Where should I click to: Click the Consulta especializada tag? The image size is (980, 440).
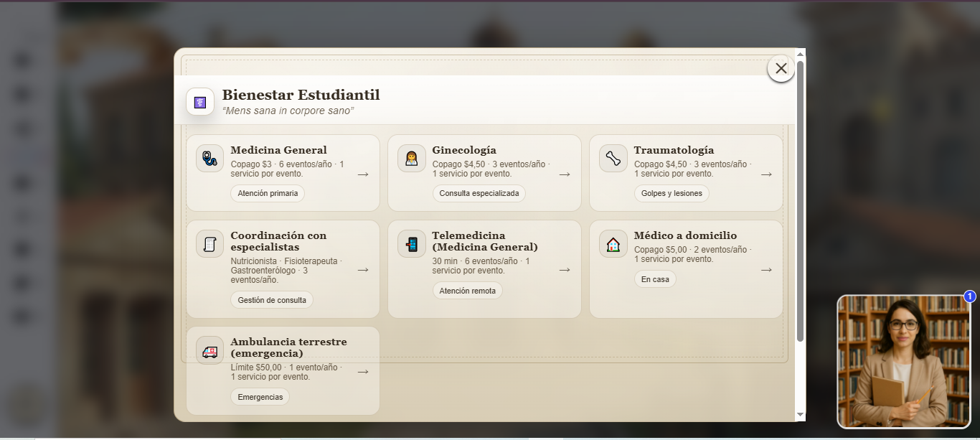(479, 194)
